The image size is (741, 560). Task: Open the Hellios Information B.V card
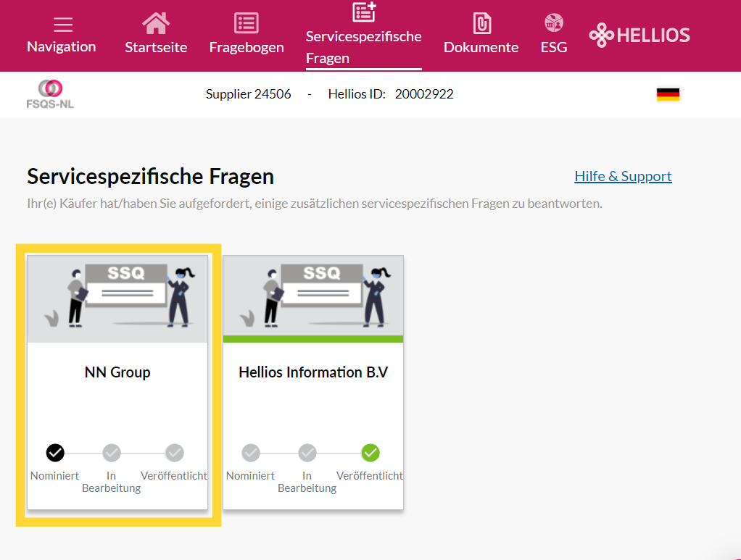pos(313,383)
